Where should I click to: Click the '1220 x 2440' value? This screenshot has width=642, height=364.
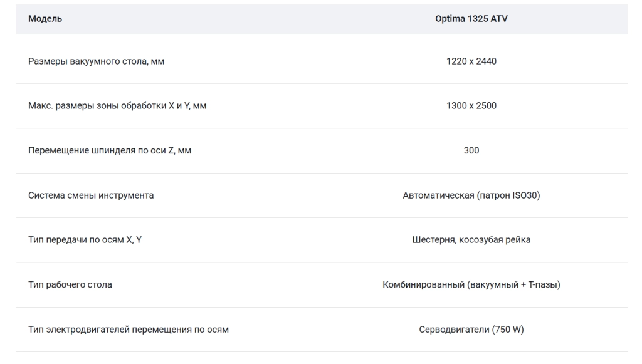pyautogui.click(x=471, y=61)
